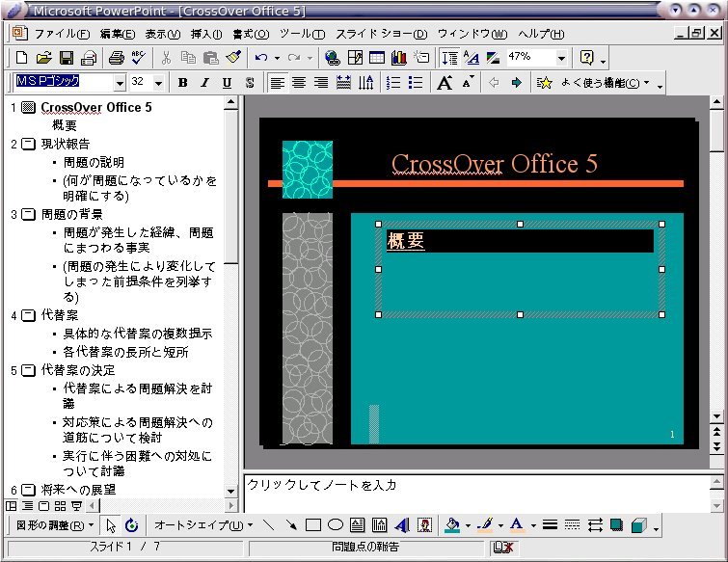Click the numbered list icon

392,83
